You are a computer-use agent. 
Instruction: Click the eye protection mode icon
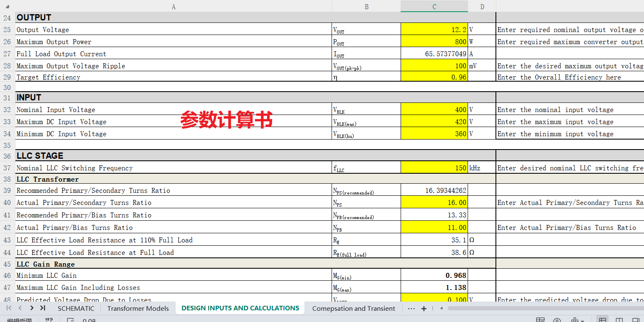pos(557,320)
